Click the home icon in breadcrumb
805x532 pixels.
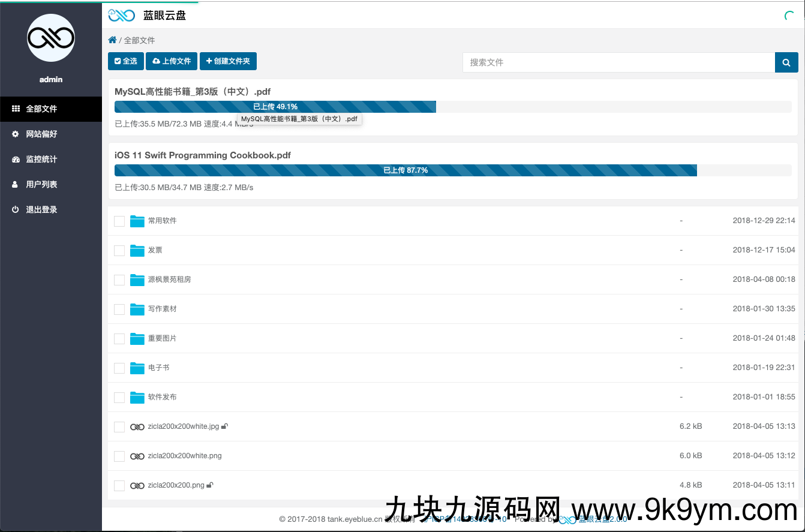tap(112, 40)
